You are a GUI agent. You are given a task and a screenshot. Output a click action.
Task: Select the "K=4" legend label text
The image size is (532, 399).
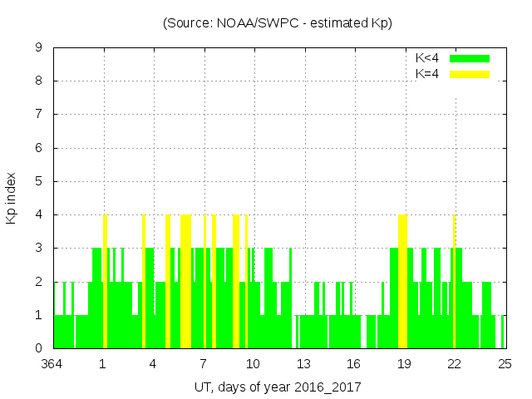(x=427, y=74)
